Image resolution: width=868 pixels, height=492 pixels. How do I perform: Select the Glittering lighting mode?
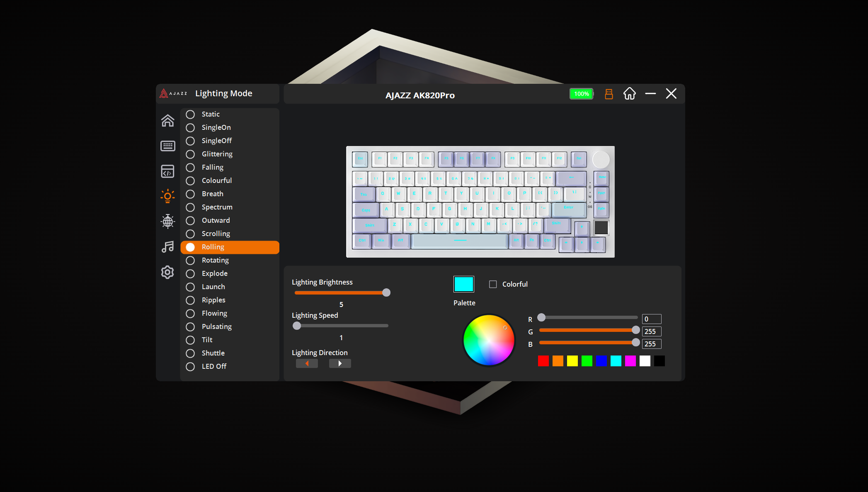coord(230,154)
